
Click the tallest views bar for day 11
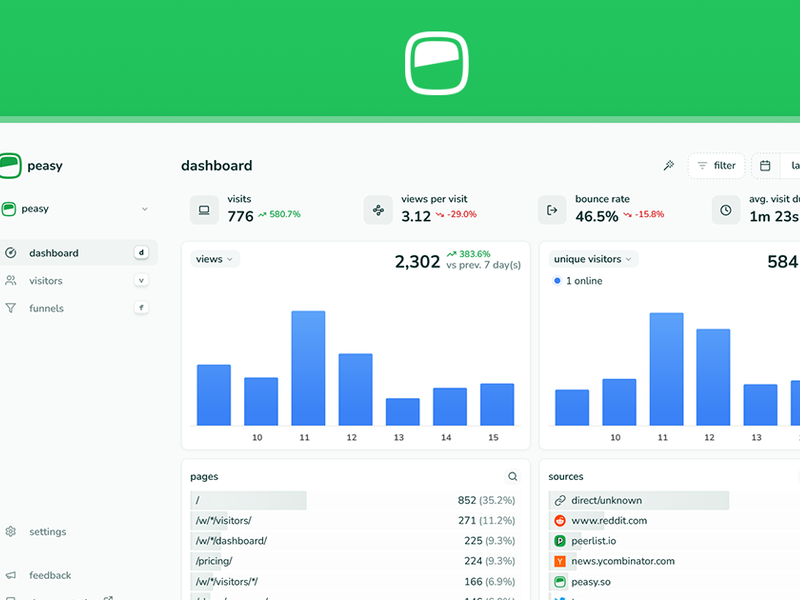tap(308, 368)
